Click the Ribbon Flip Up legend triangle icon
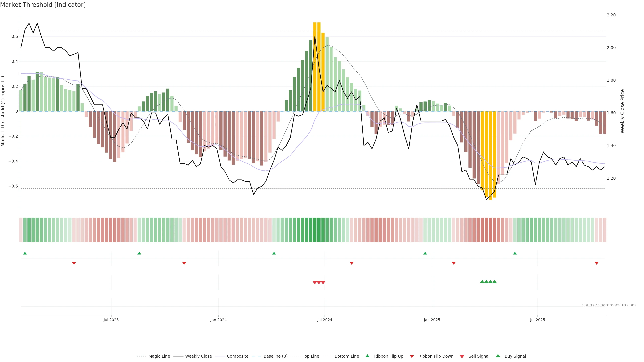Viewport: 644px width, 362px height. 367,356
